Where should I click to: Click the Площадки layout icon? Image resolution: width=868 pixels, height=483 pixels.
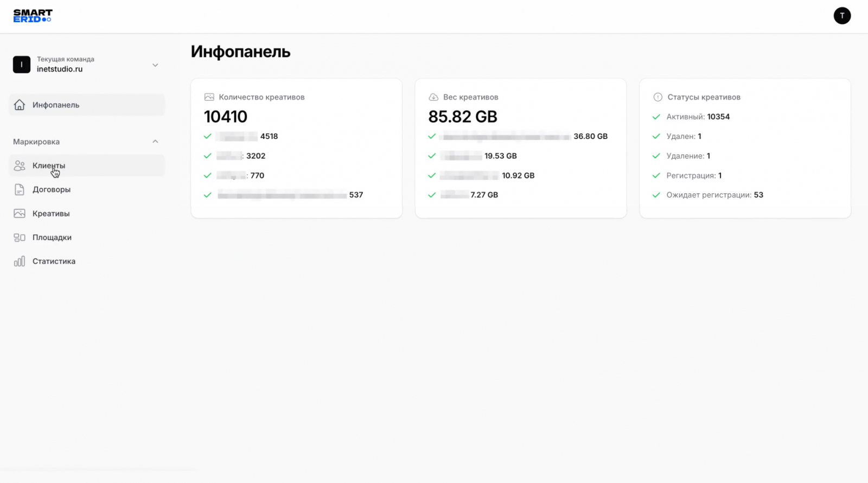point(20,237)
